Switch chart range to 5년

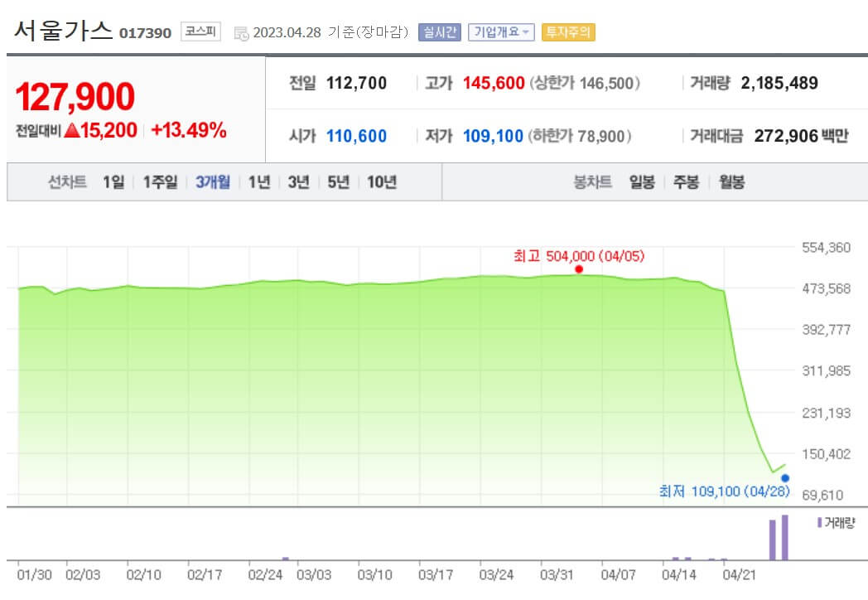pyautogui.click(x=338, y=181)
